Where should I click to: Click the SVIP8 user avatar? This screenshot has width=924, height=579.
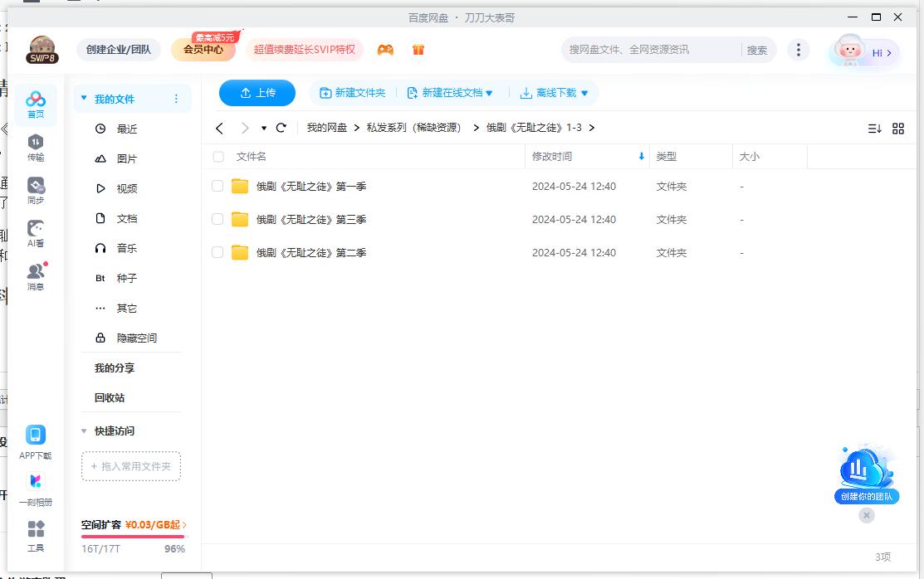pos(42,50)
